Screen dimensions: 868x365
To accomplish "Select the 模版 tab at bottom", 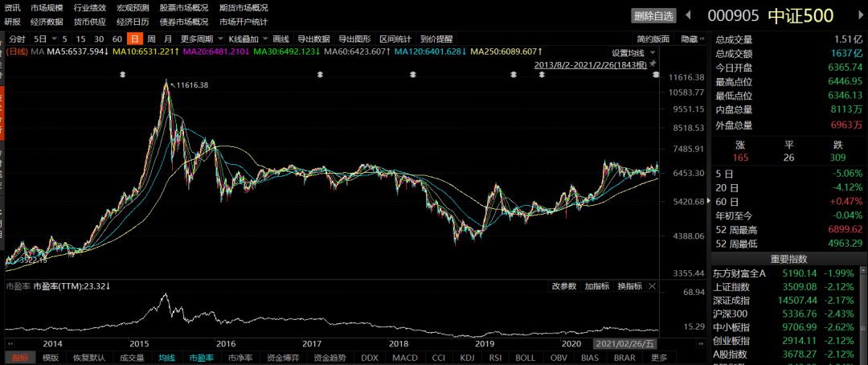I will [x=51, y=358].
